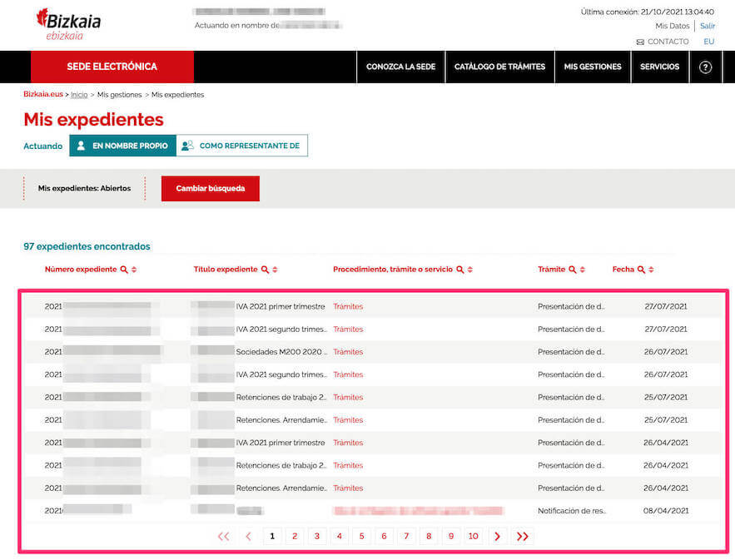Image resolution: width=735 pixels, height=560 pixels.
Task: Go to last page double-right arrow
Action: 522,536
